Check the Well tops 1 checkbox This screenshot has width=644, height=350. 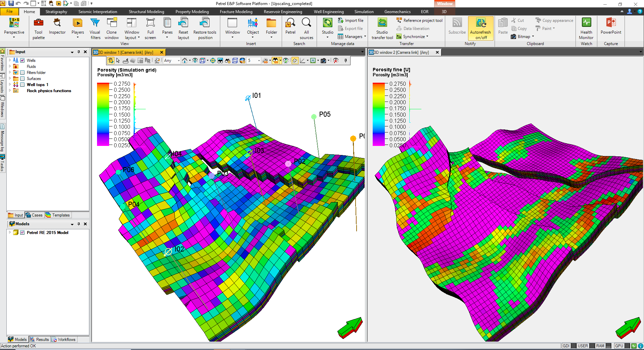pos(22,85)
